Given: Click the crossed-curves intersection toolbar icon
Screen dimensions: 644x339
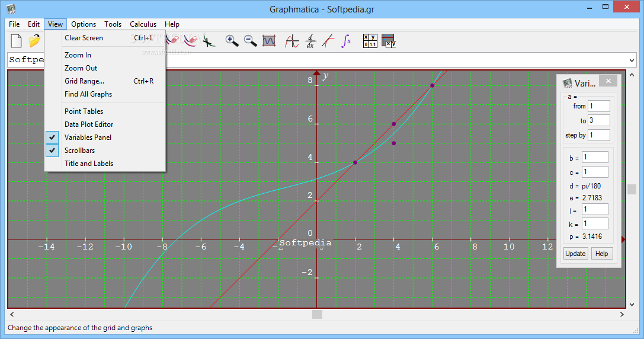Looking at the screenshot, I should tap(209, 41).
